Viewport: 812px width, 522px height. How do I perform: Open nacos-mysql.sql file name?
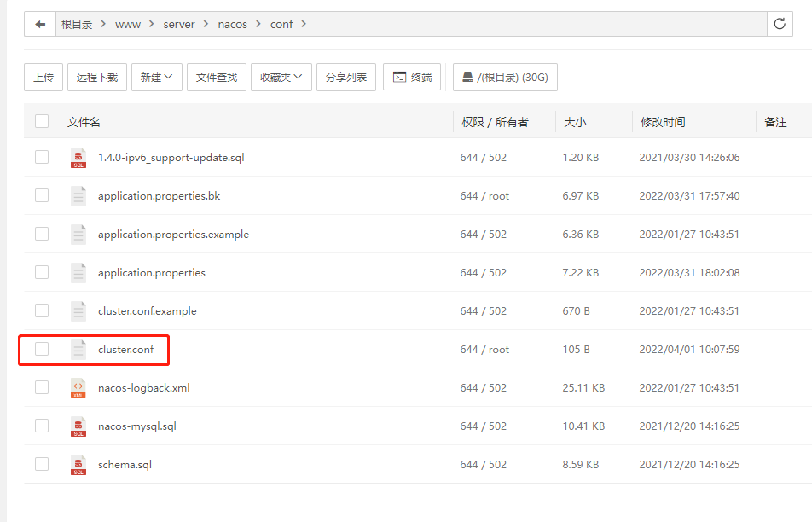pos(137,426)
